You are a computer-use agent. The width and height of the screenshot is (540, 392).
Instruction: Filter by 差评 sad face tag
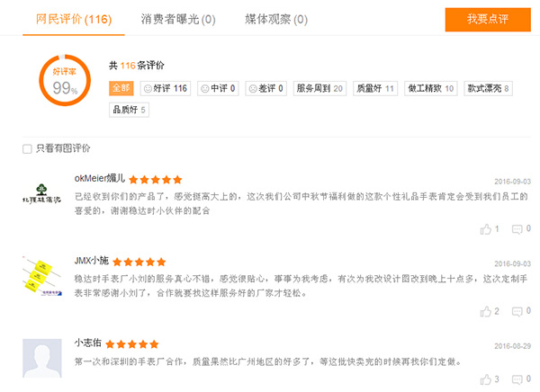[266, 88]
